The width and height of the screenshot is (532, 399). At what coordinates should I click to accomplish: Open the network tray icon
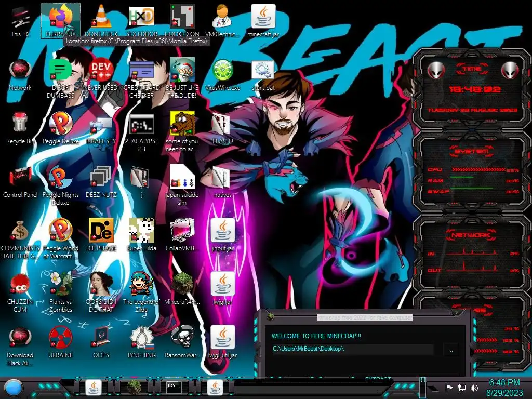(x=462, y=388)
